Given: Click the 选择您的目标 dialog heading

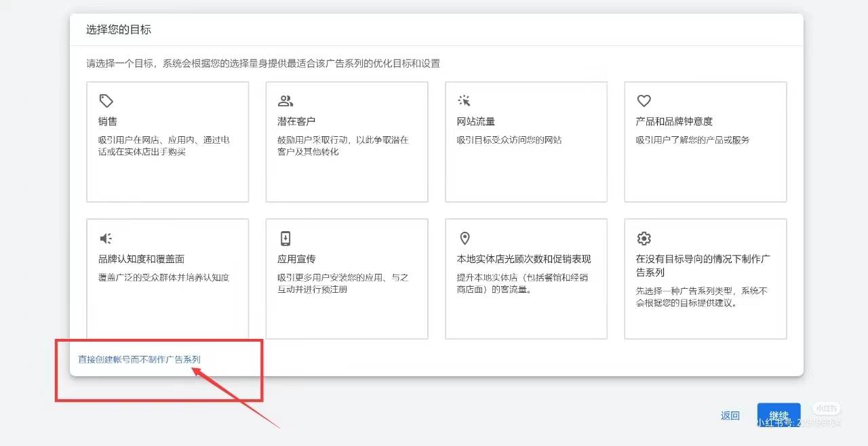Looking at the screenshot, I should coord(118,30).
